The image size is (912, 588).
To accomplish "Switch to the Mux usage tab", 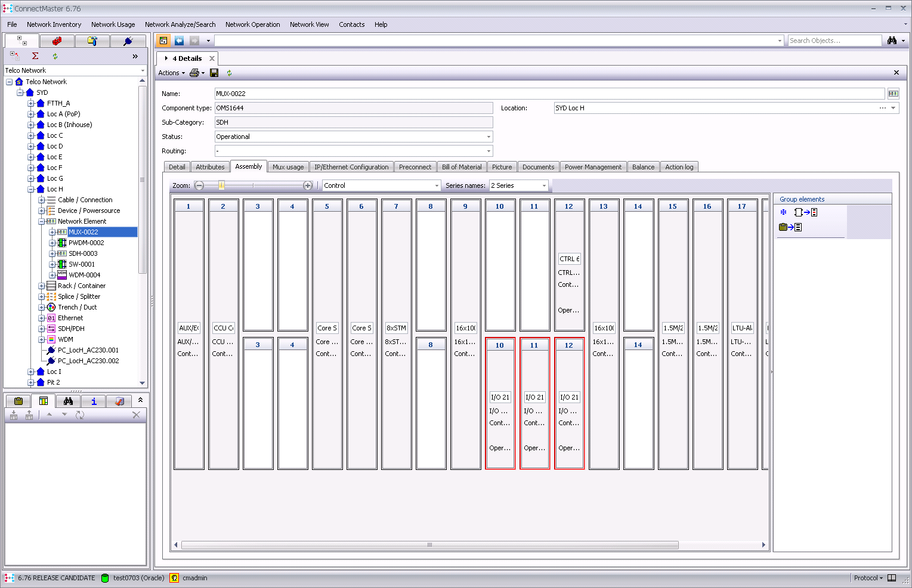I will coord(288,167).
